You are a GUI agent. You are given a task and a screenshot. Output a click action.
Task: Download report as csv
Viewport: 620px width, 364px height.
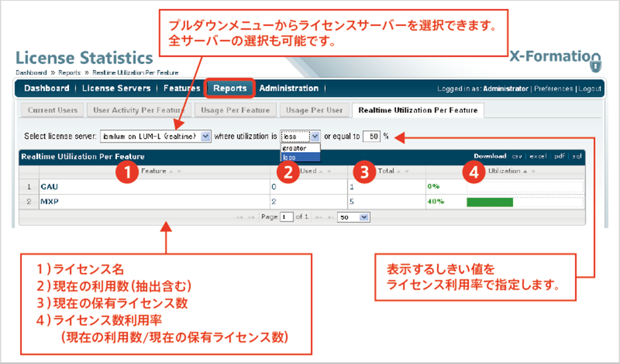pos(517,156)
